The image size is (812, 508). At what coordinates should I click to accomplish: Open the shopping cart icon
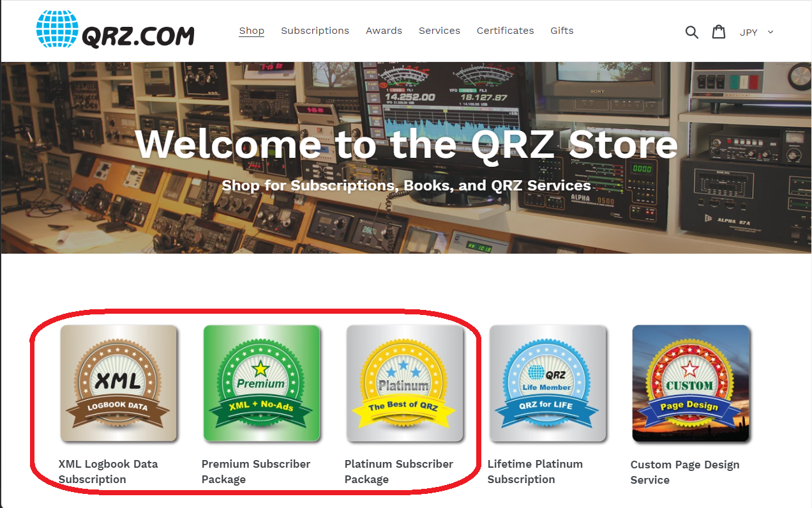(719, 31)
